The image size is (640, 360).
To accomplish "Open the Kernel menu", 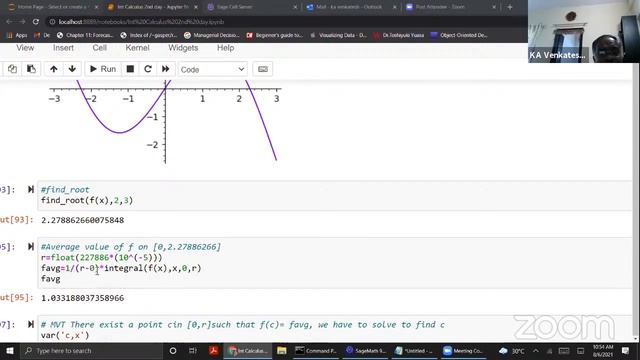I will coord(137,48).
